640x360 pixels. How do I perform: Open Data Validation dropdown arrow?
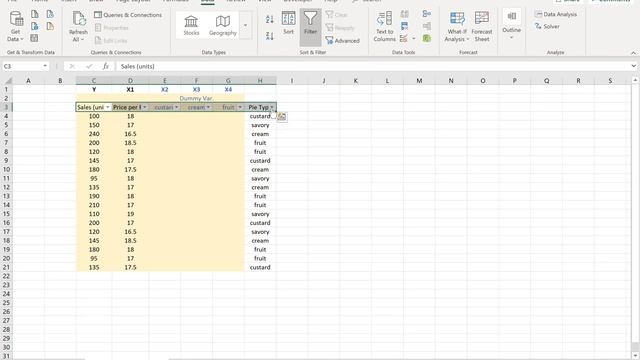pyautogui.click(x=414, y=39)
